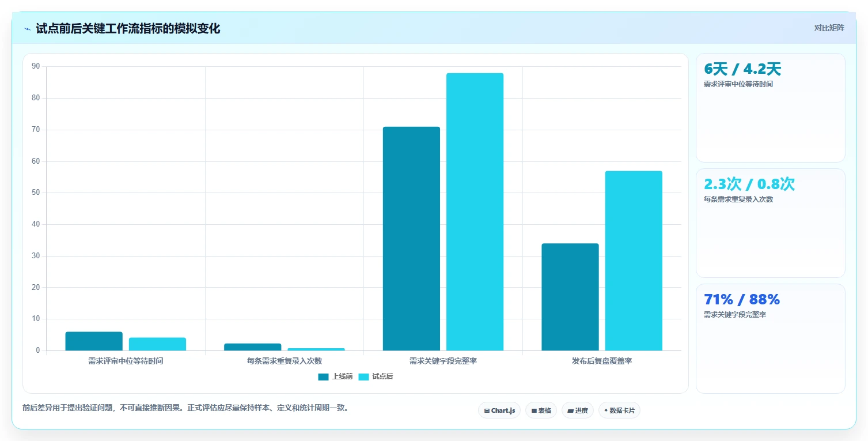Click the 表格 chip

[541, 410]
